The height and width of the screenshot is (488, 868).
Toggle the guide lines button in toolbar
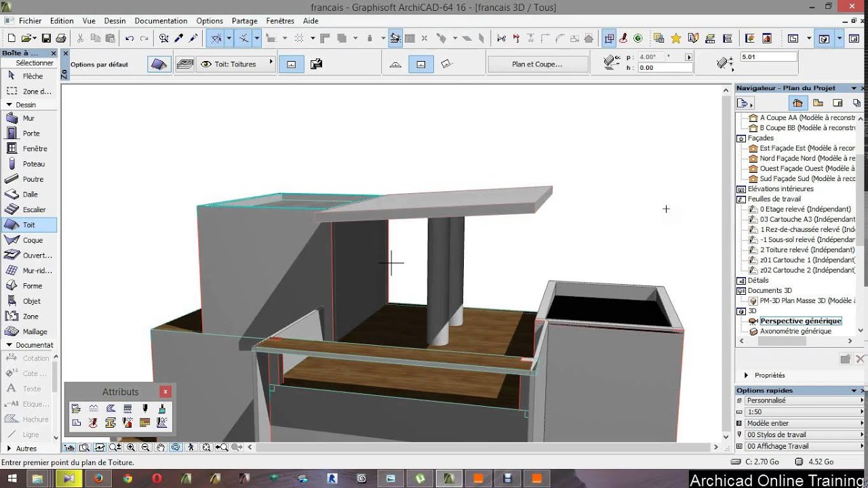pos(216,39)
